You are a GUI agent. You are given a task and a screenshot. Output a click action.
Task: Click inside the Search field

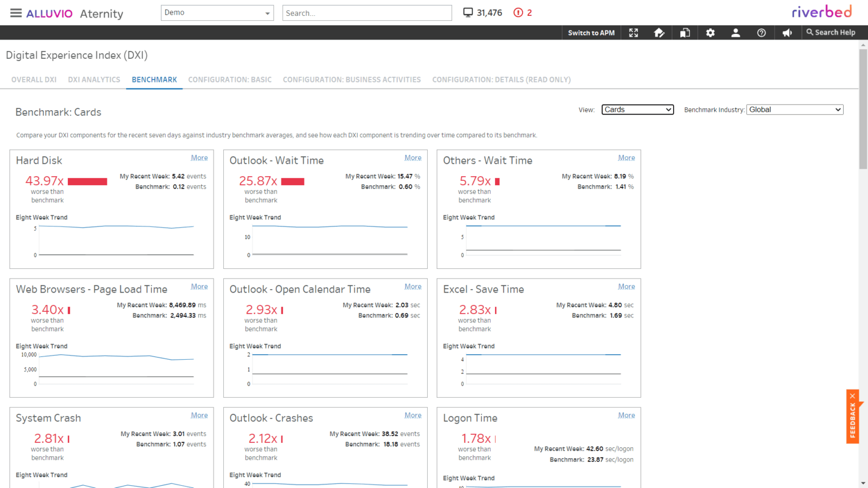click(x=367, y=12)
